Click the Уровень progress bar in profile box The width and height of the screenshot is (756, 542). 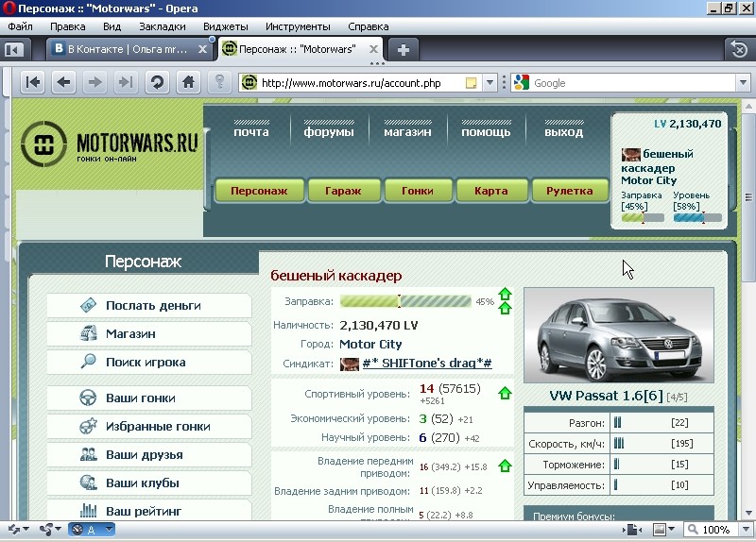pyautogui.click(x=697, y=217)
